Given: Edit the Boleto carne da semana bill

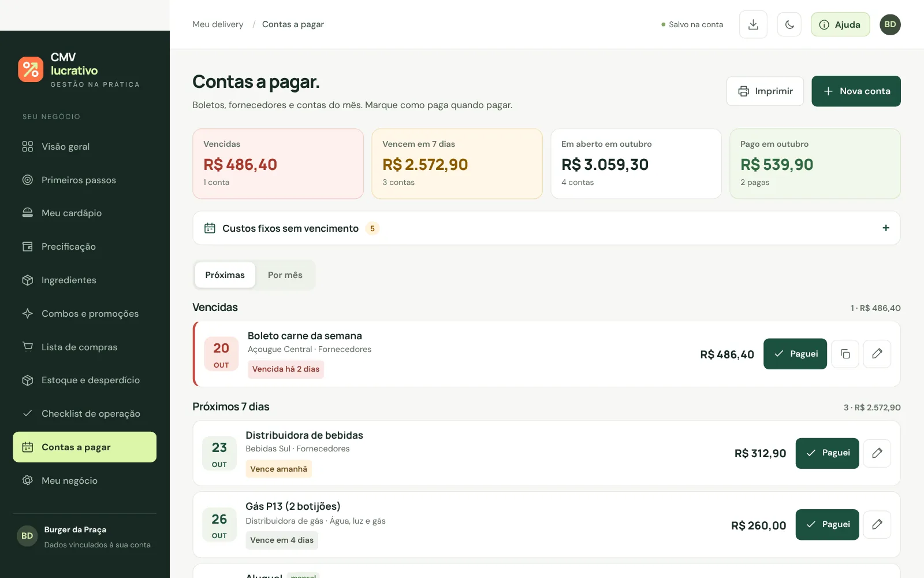Looking at the screenshot, I should pyautogui.click(x=877, y=354).
